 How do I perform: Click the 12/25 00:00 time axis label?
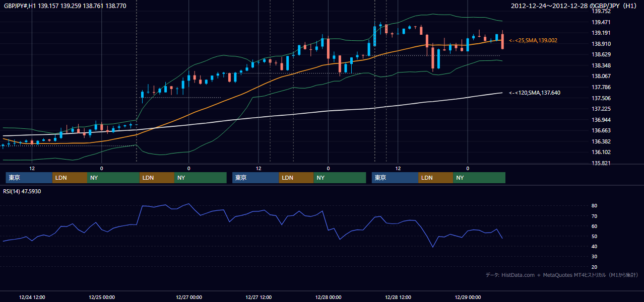(x=102, y=297)
